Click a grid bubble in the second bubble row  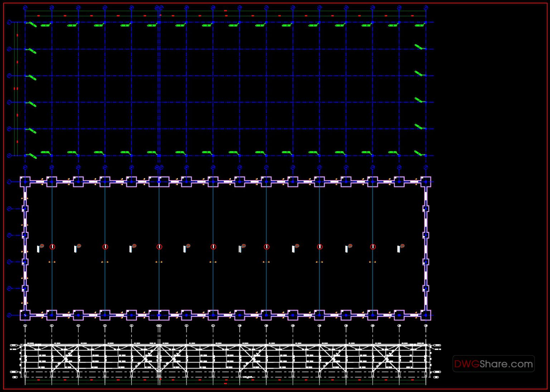coord(52,167)
